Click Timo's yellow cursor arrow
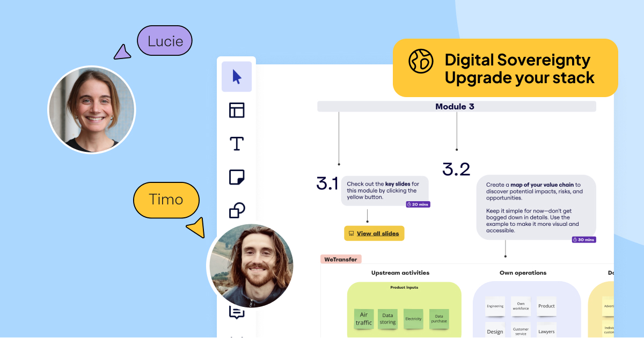The height and width of the screenshot is (338, 644). pyautogui.click(x=195, y=227)
